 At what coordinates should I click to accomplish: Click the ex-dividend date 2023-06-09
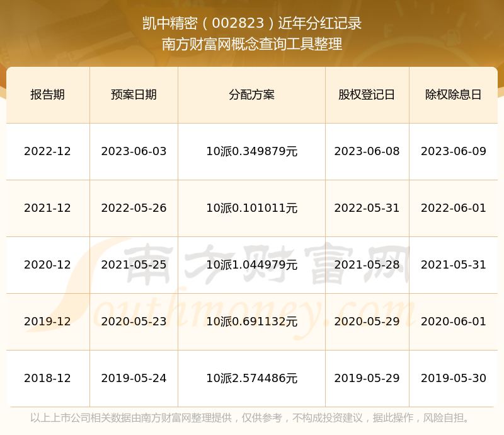click(x=453, y=151)
